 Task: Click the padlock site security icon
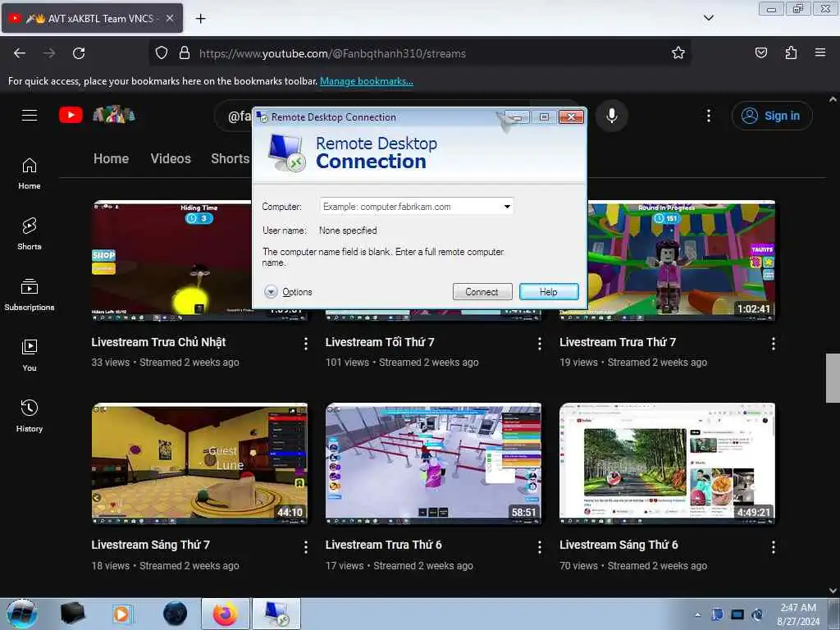point(185,53)
